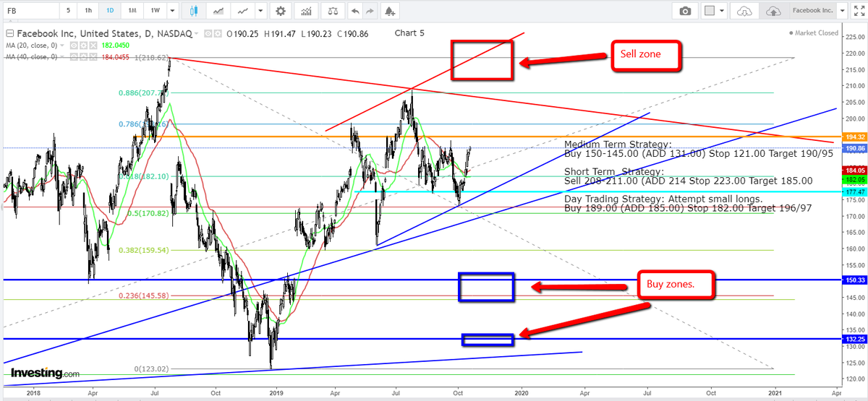
Task: Open the indicators button
Action: (307, 11)
